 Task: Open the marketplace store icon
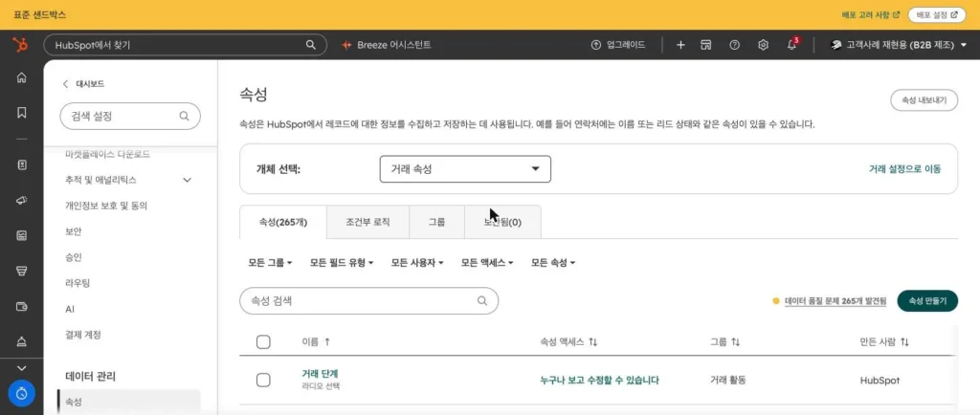tap(706, 45)
